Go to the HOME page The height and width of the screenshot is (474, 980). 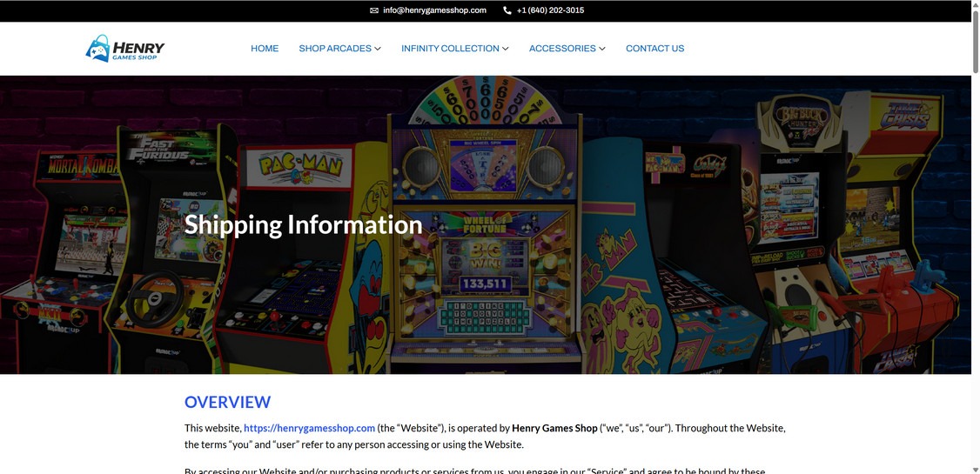[x=265, y=48]
